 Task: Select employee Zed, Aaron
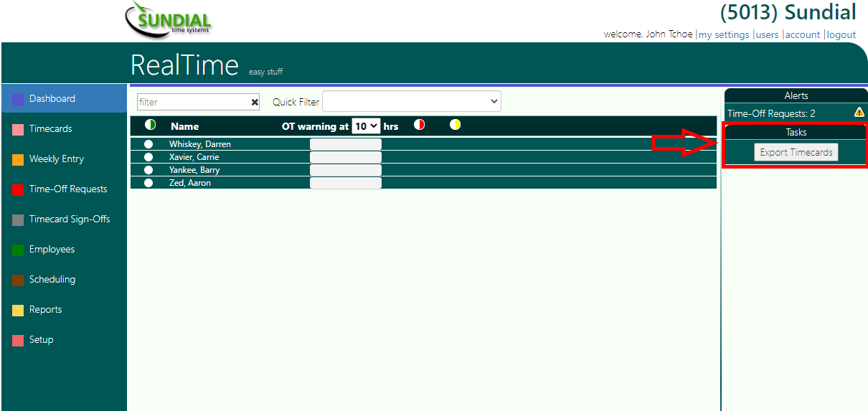[x=190, y=183]
